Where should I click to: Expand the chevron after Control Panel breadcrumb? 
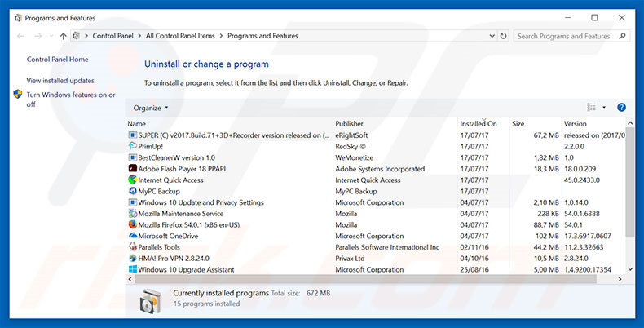(139, 36)
